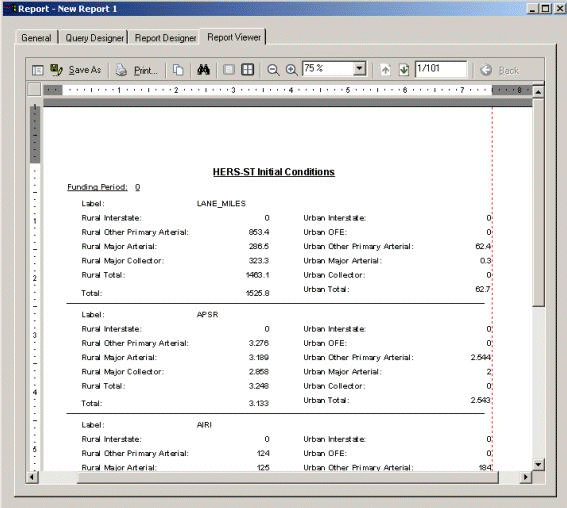Open the General tab

(36, 38)
